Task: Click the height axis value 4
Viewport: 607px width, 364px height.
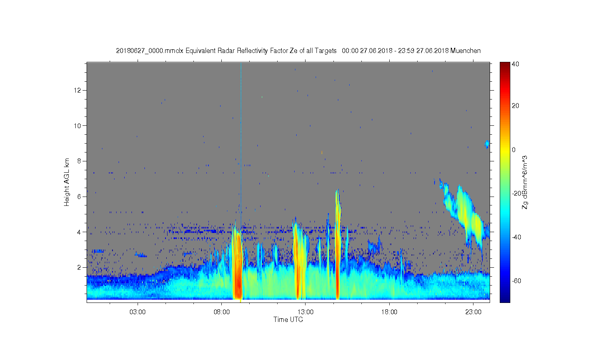Action: [x=79, y=232]
